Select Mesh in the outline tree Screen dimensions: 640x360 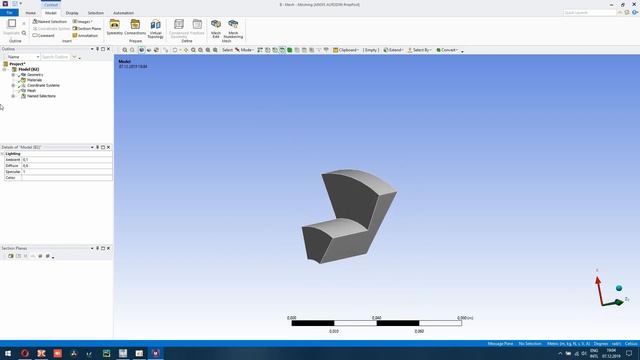click(31, 91)
